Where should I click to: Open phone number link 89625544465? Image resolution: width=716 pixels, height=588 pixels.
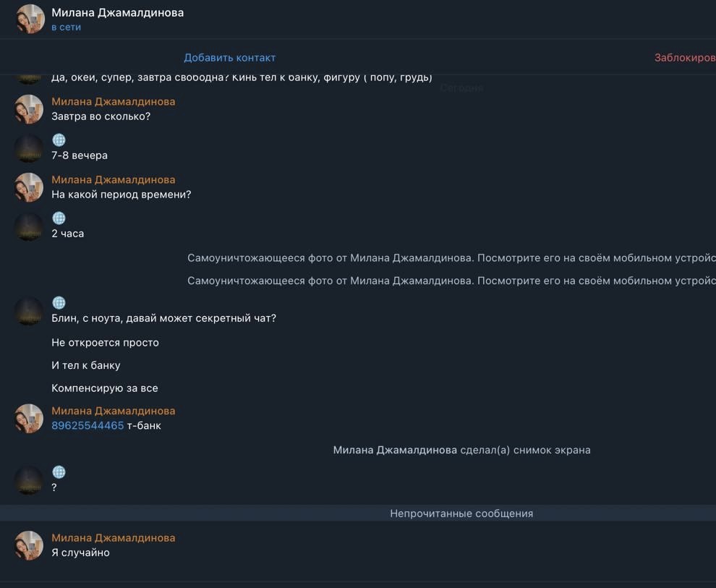point(88,426)
